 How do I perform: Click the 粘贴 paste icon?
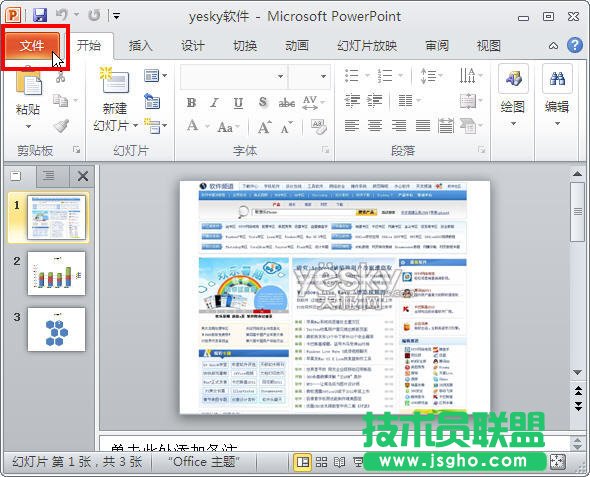pyautogui.click(x=29, y=81)
